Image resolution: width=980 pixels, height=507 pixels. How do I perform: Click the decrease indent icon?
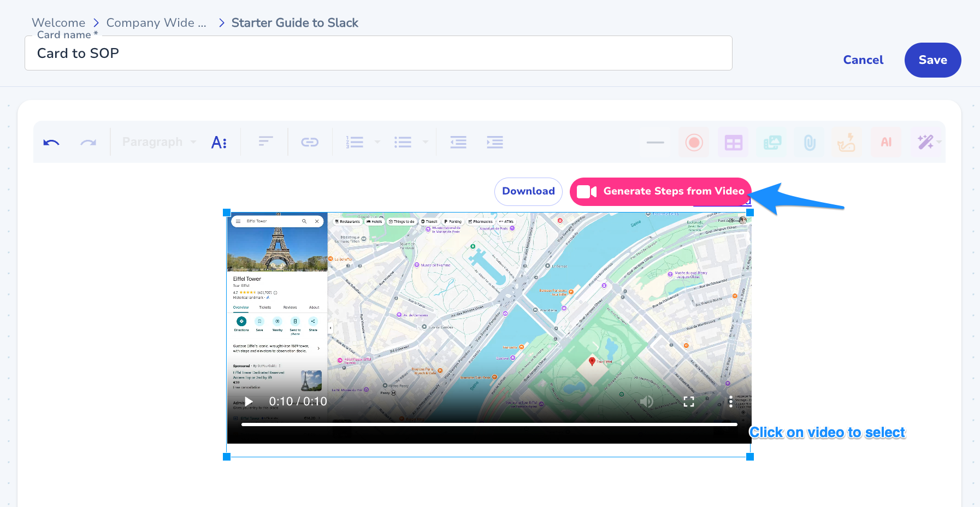pyautogui.click(x=458, y=143)
